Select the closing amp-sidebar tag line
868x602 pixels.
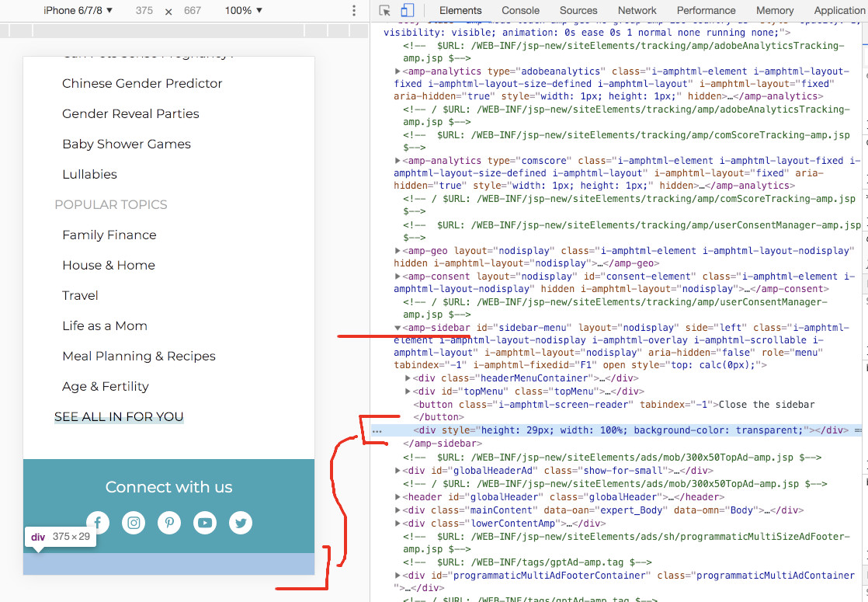pyautogui.click(x=443, y=444)
